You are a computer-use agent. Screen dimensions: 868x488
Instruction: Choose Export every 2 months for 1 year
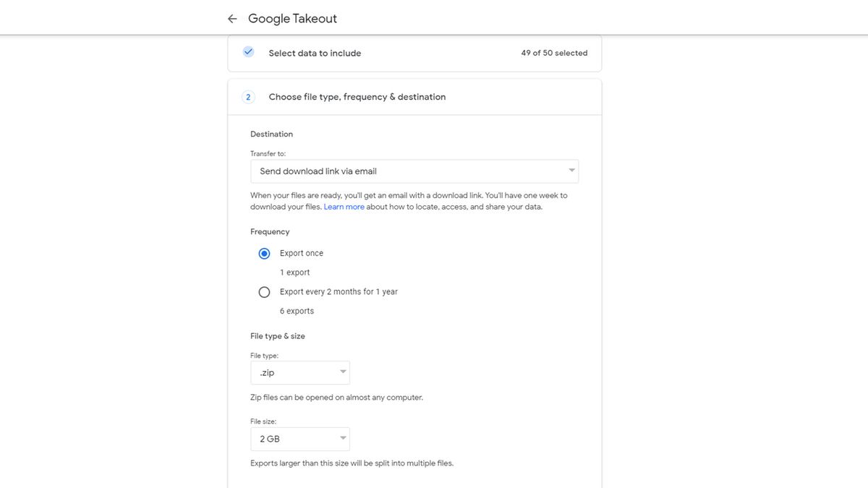pos(264,291)
